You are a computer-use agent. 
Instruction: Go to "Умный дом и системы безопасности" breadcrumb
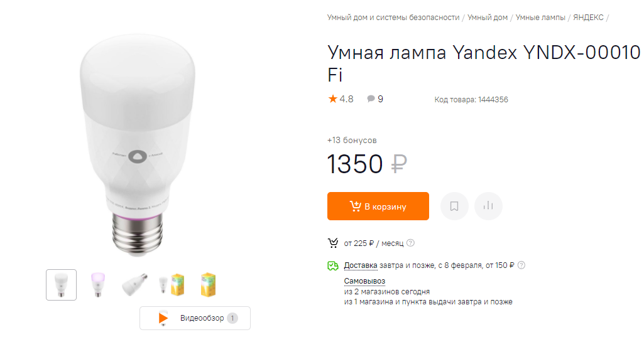pyautogui.click(x=393, y=17)
